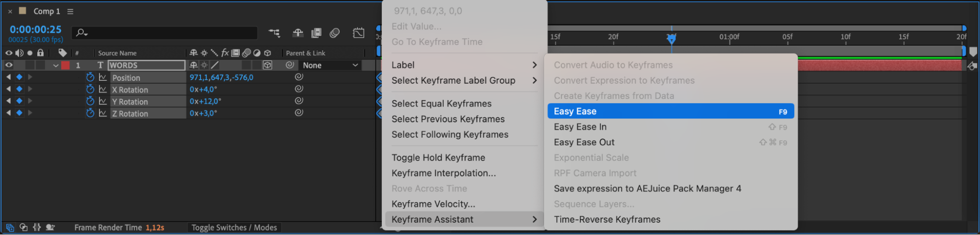This screenshot has width=980, height=235.
Task: Click the Z Rotation pick whip spiral
Action: click(299, 113)
